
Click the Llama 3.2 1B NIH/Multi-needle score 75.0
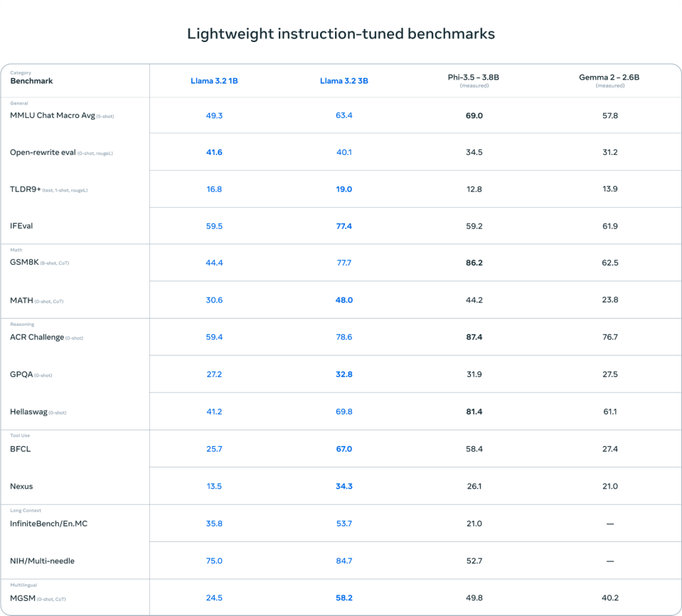[214, 561]
